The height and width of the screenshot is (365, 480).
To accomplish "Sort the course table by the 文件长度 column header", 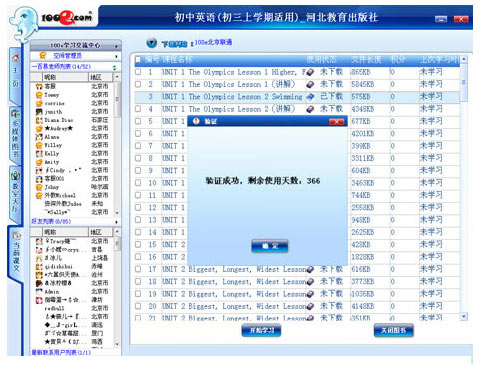I will coord(366,60).
